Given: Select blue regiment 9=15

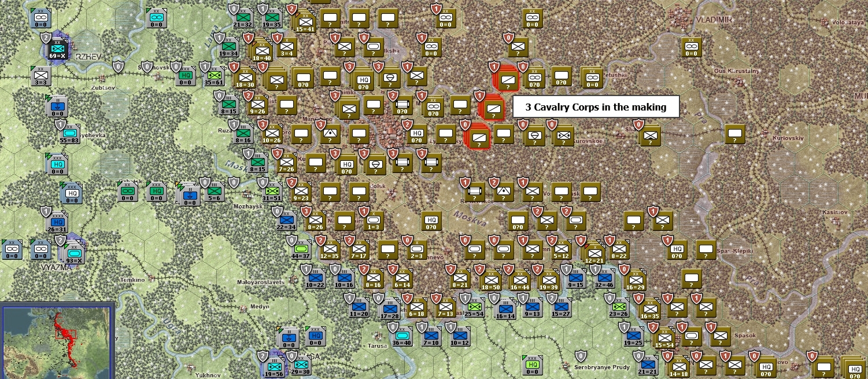Looking at the screenshot, I should coord(575,278).
